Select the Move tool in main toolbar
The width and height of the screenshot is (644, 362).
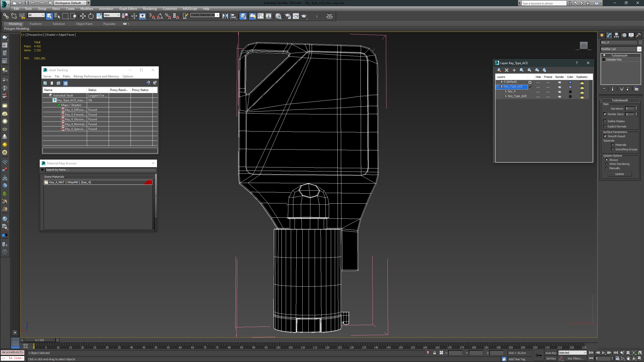click(83, 16)
